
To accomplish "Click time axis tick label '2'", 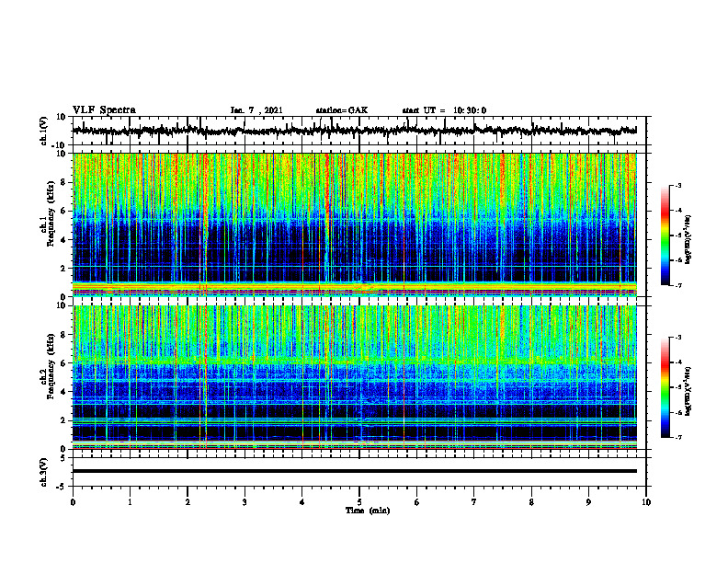I will (x=188, y=502).
